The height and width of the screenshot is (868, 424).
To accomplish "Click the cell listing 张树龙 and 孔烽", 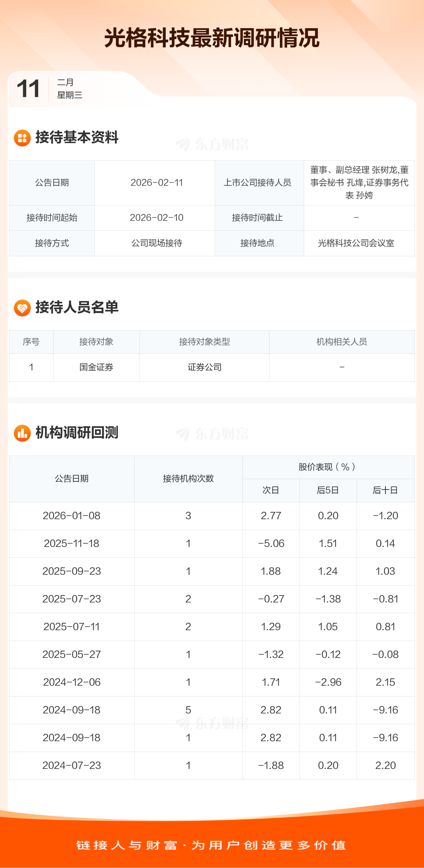I will [359, 183].
